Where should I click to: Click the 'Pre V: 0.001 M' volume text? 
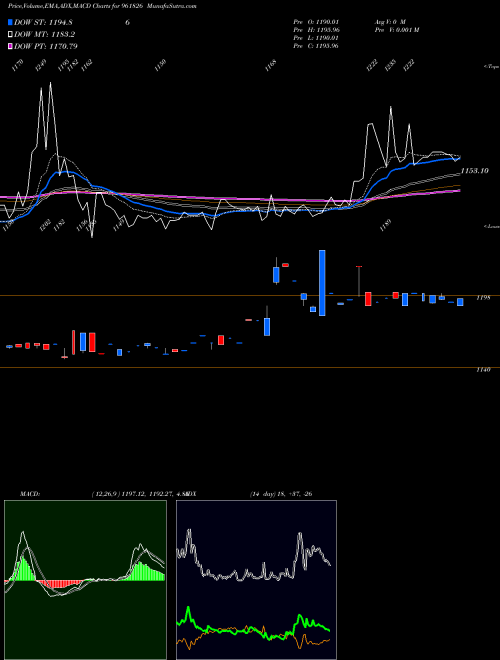(397, 30)
